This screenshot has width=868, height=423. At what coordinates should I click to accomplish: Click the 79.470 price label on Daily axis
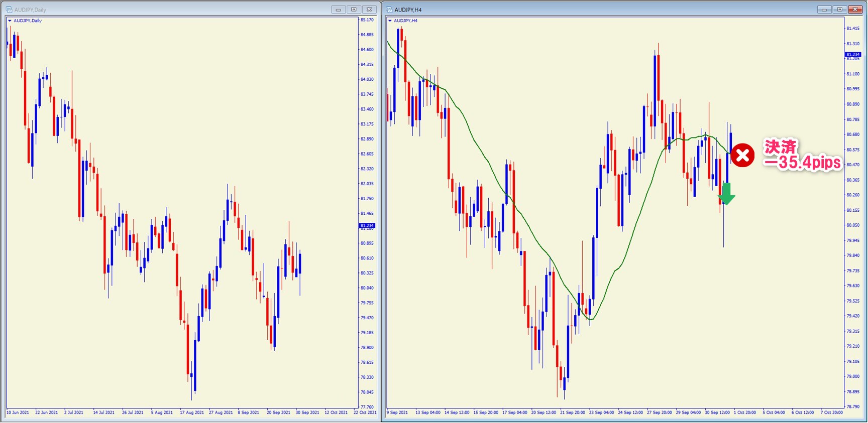pos(367,318)
